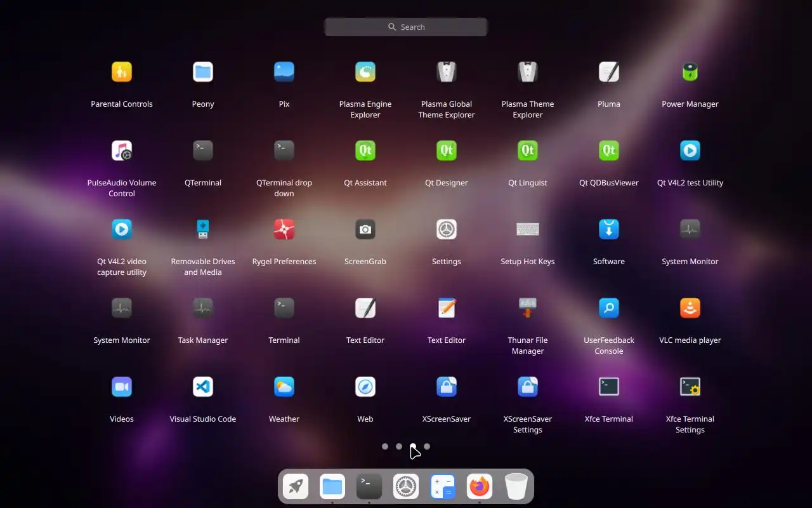Image resolution: width=812 pixels, height=508 pixels.
Task: Launch VLC media player
Action: (690, 308)
